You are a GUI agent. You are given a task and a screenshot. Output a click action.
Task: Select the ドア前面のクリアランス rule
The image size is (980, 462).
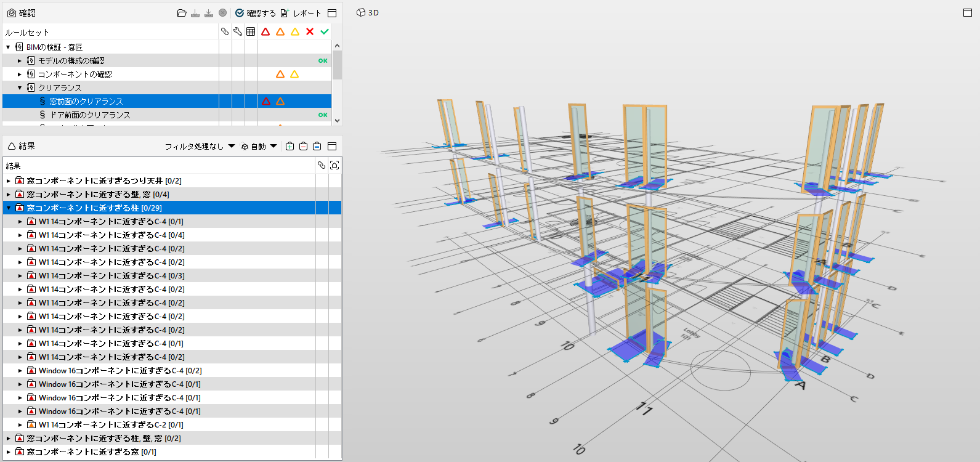point(91,115)
